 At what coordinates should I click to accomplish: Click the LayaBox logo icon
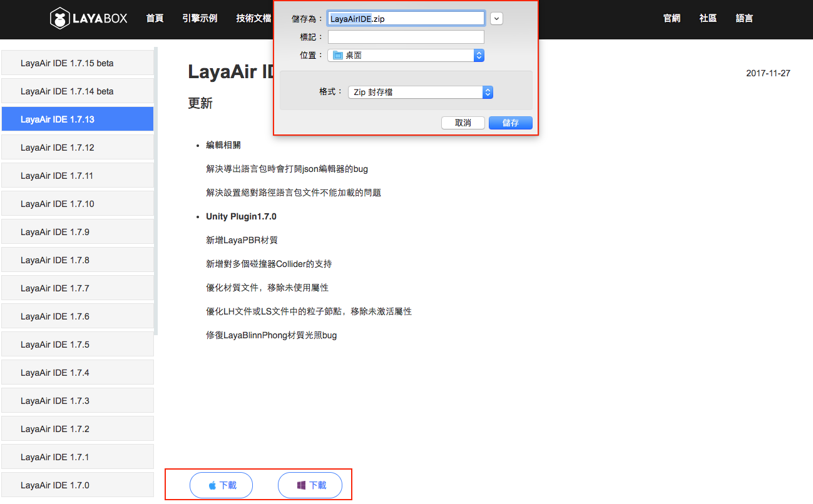[59, 18]
